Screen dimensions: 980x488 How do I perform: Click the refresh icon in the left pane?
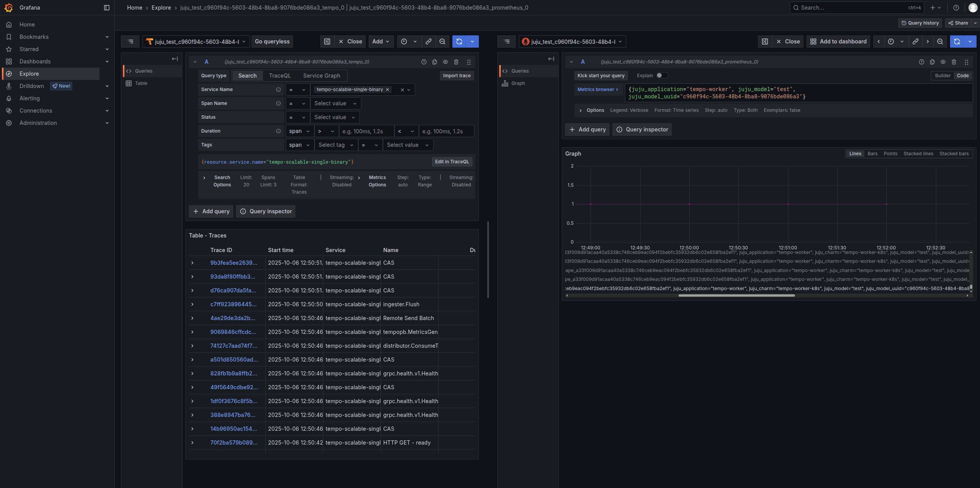click(x=459, y=41)
